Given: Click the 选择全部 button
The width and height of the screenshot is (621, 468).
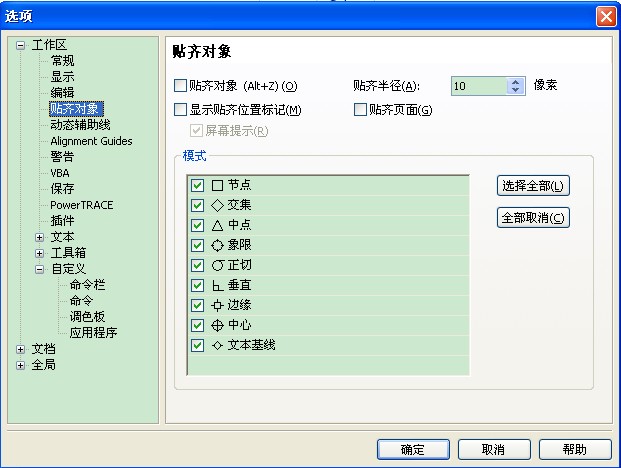Looking at the screenshot, I should tap(533, 186).
